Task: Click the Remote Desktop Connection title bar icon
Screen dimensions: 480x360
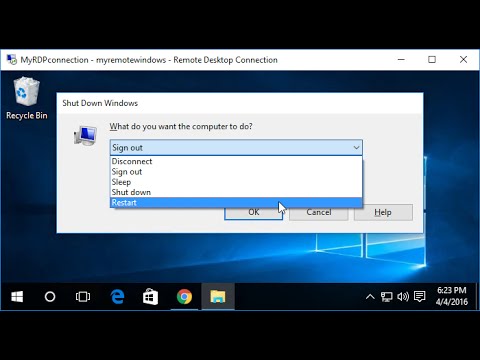Action: pos(12,60)
